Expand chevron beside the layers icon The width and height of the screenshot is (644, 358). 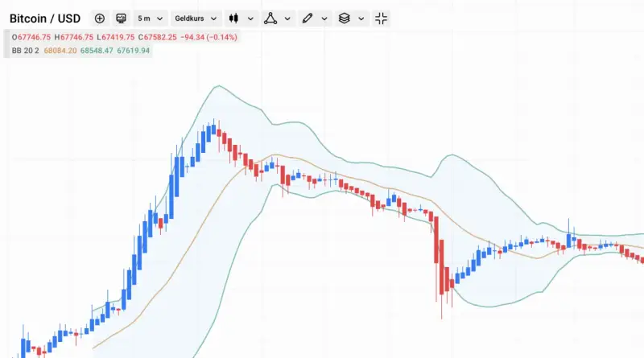(x=361, y=19)
